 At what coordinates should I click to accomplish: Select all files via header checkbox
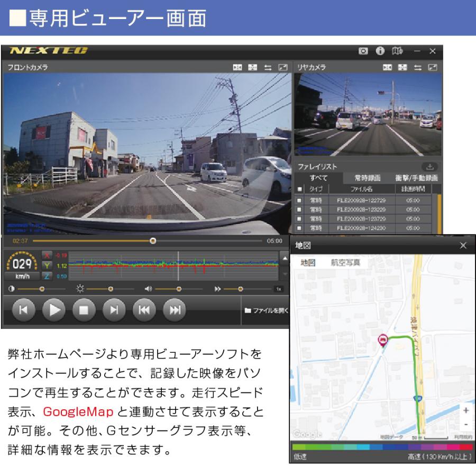tap(300, 188)
